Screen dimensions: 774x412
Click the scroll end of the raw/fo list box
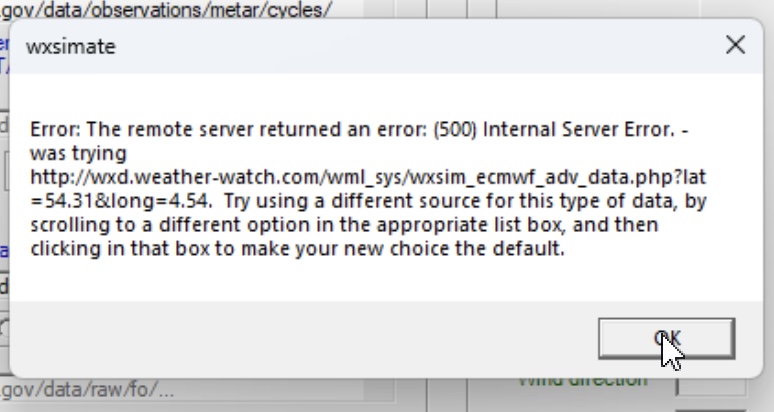click(379, 390)
